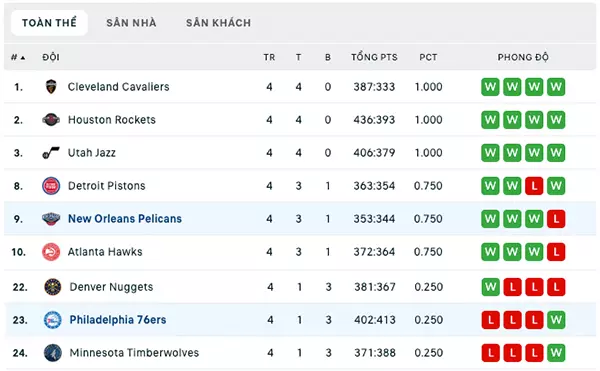600x371 pixels.
Task: Click the Philadelphia 76ers team logo
Action: click(52, 320)
